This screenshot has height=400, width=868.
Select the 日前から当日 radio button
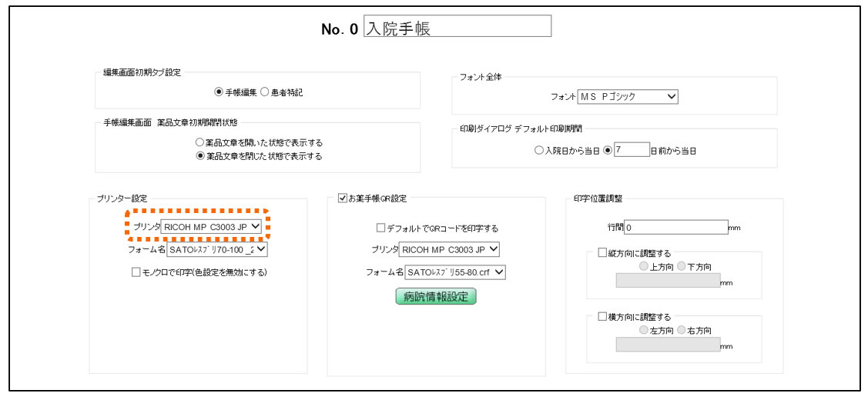(x=608, y=151)
